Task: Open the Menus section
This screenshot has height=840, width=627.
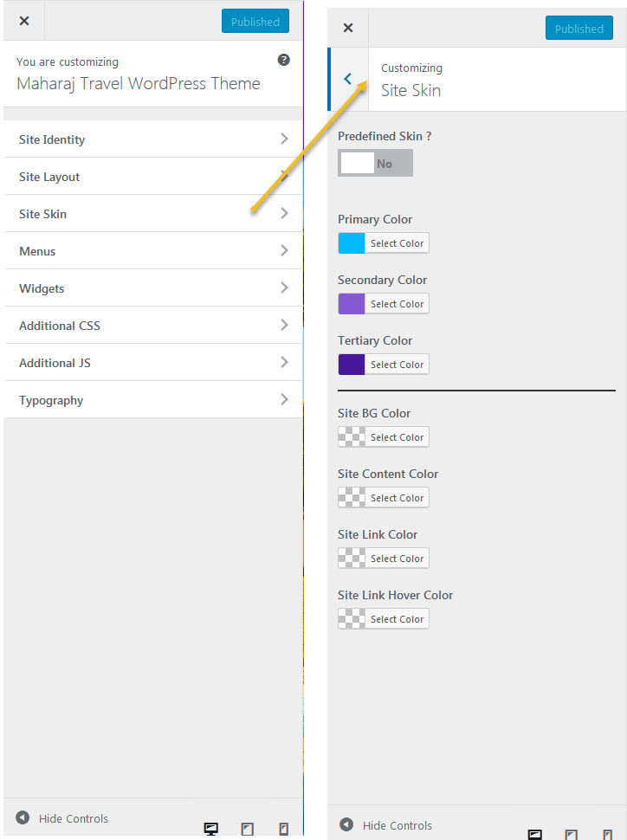Action: (x=153, y=251)
